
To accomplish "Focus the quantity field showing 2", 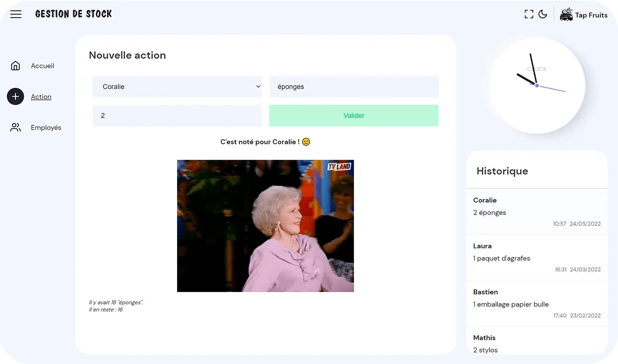I will [177, 116].
